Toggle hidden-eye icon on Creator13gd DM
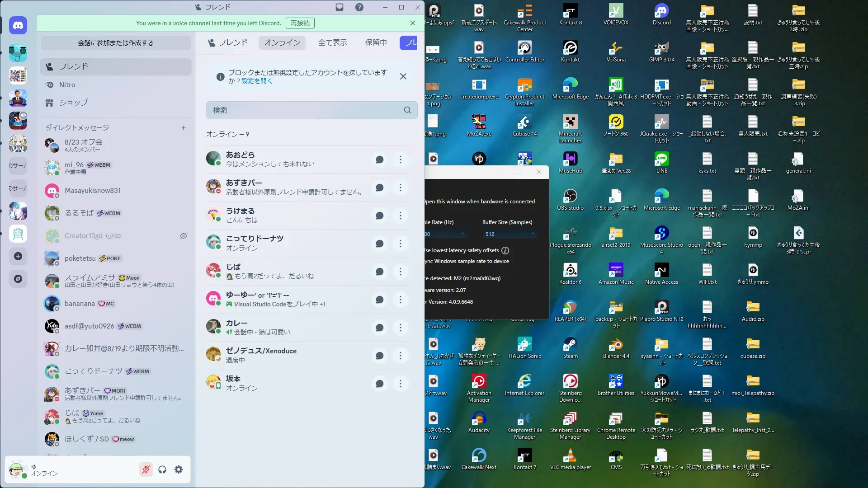The width and height of the screenshot is (868, 488). tap(184, 236)
